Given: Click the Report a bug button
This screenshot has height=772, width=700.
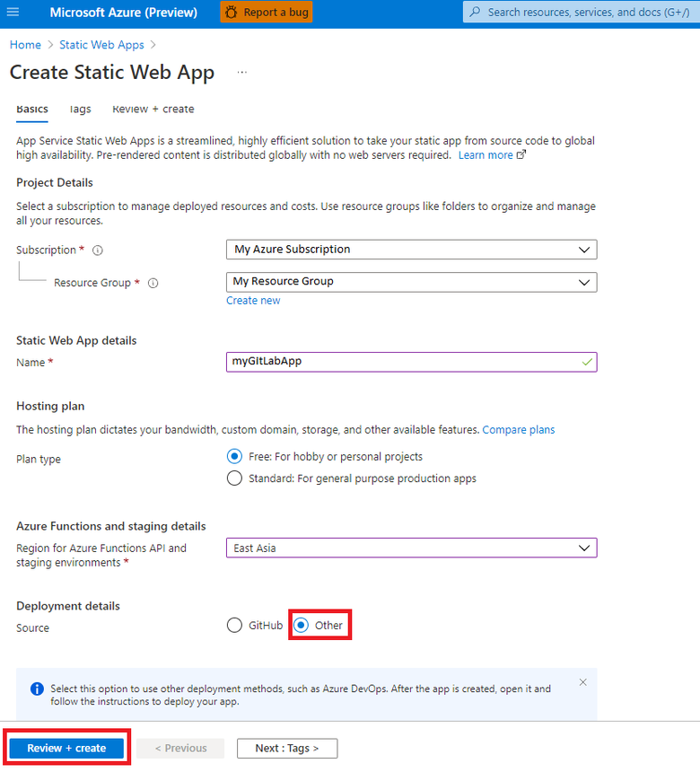Looking at the screenshot, I should 267,13.
